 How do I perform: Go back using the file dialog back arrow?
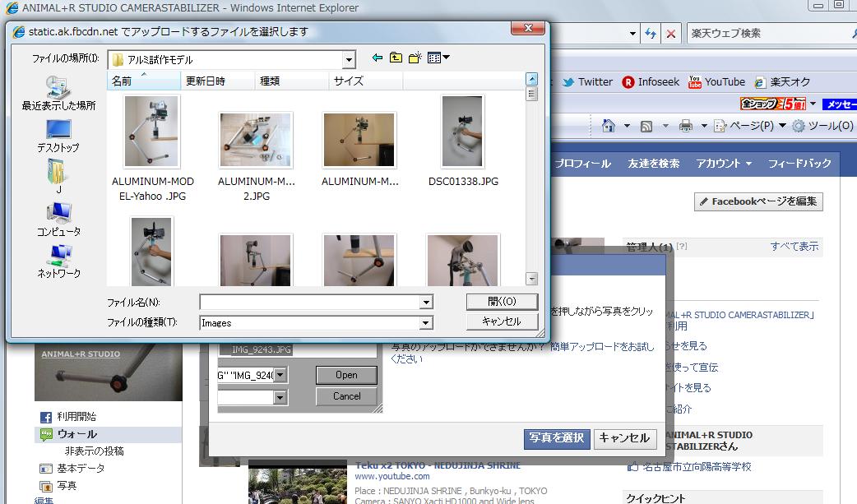[x=378, y=58]
